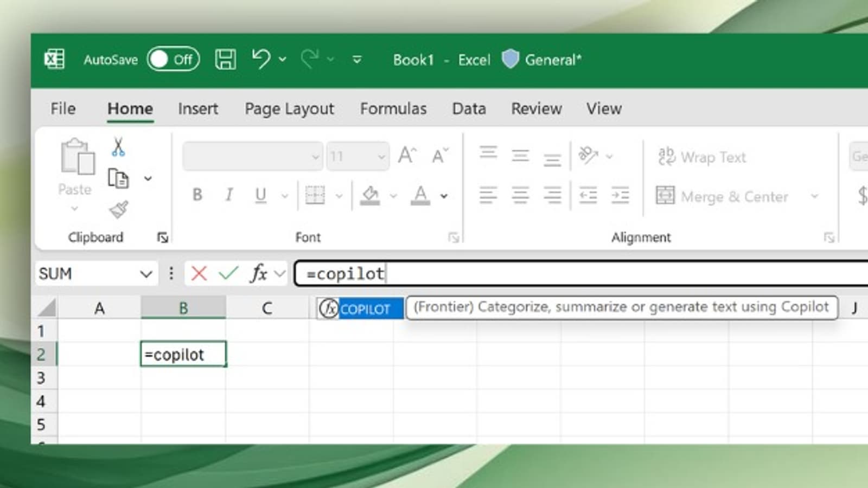Image resolution: width=868 pixels, height=488 pixels.
Task: Click Bottom Align icon
Action: [x=552, y=159]
